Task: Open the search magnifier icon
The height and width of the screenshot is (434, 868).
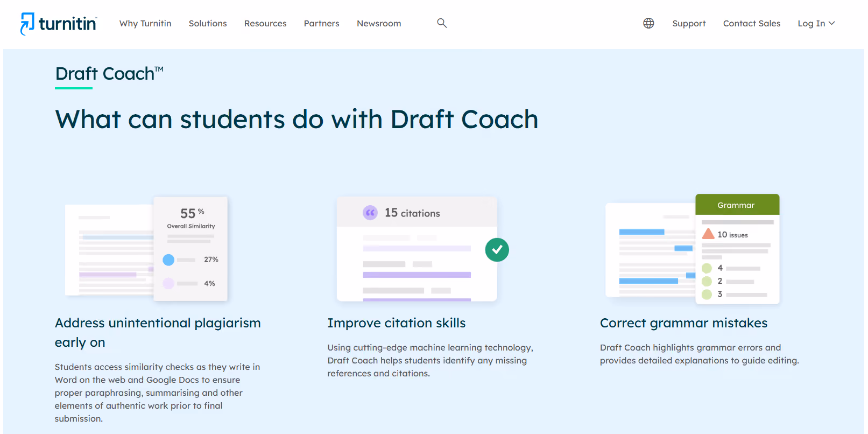Action: [x=442, y=23]
